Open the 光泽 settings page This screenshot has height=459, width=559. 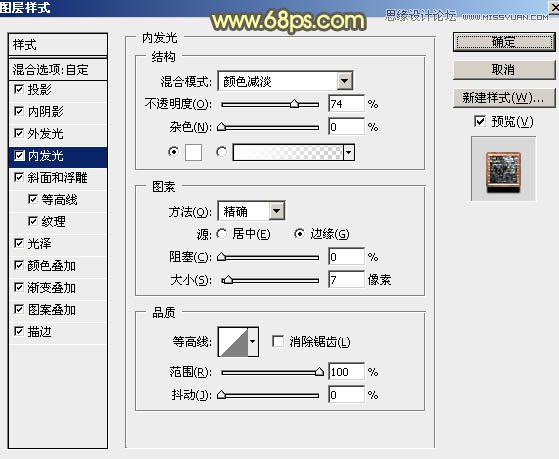(40, 244)
